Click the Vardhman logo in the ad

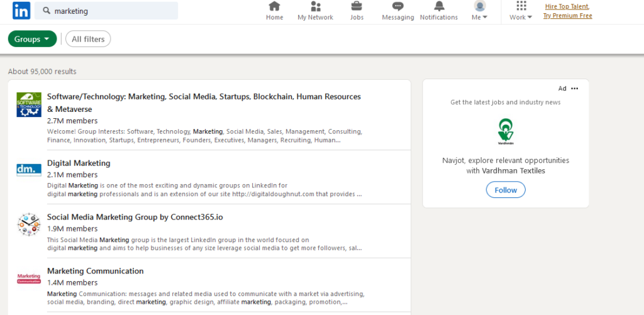tap(506, 132)
